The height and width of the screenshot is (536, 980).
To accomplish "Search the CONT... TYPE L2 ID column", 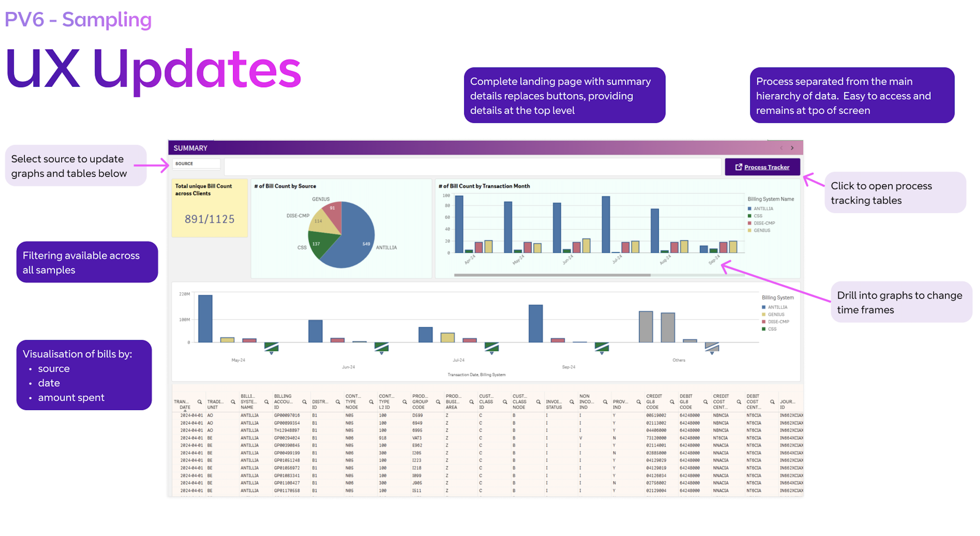I will 405,402.
